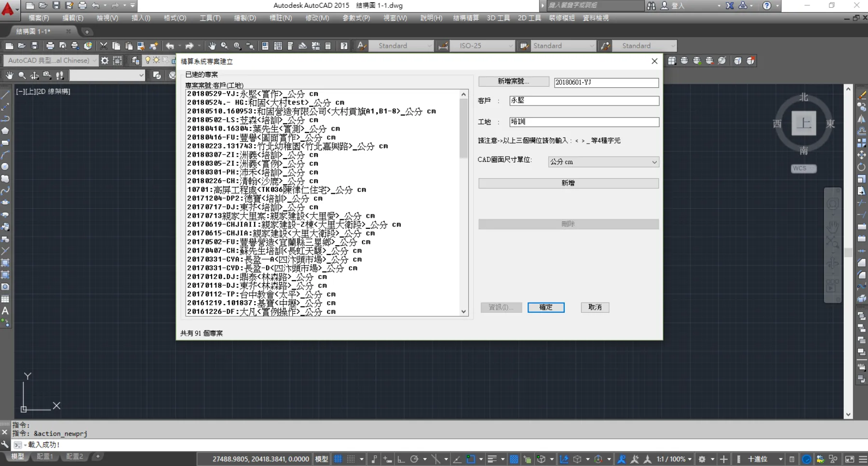Image resolution: width=868 pixels, height=466 pixels.
Task: Toggle polar tracking in status bar
Action: point(414,459)
